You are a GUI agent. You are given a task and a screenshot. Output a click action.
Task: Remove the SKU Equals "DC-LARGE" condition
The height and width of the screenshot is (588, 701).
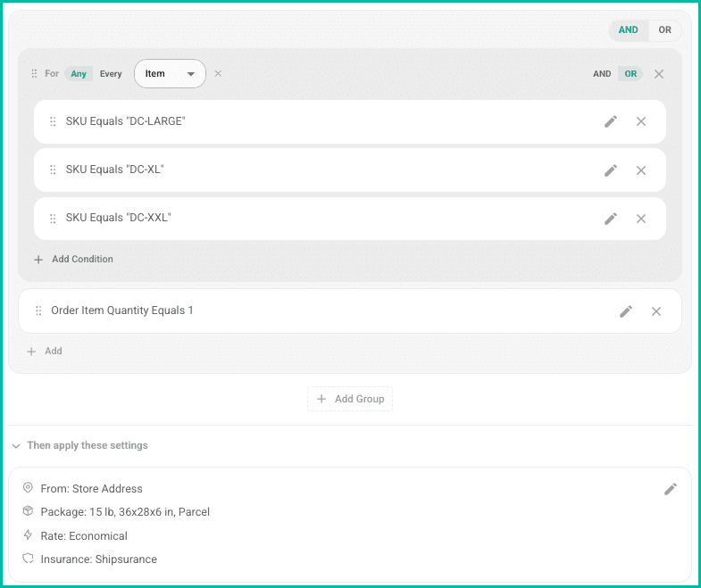point(641,121)
